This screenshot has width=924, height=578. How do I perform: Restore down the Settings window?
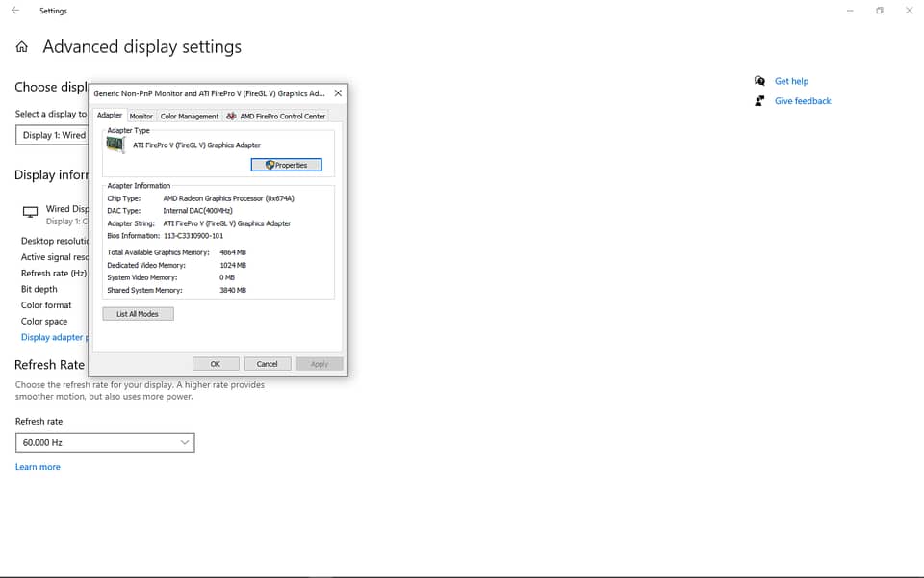(x=879, y=11)
